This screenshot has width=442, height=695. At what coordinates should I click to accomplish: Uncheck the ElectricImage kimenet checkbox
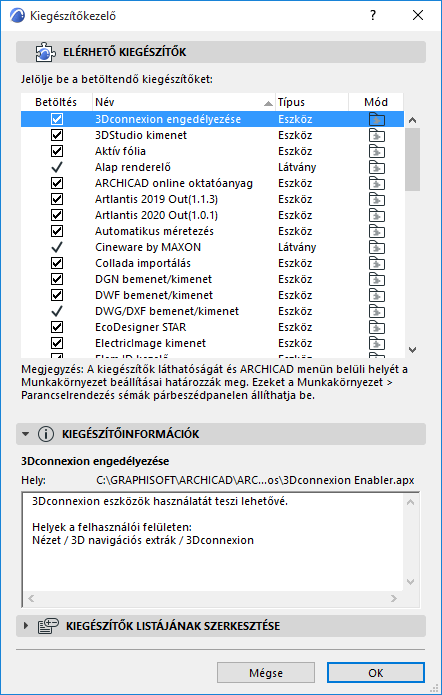pyautogui.click(x=57, y=343)
